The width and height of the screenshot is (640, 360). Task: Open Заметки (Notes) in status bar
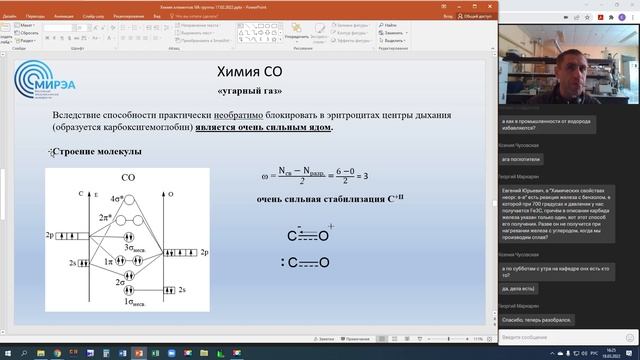[324, 339]
